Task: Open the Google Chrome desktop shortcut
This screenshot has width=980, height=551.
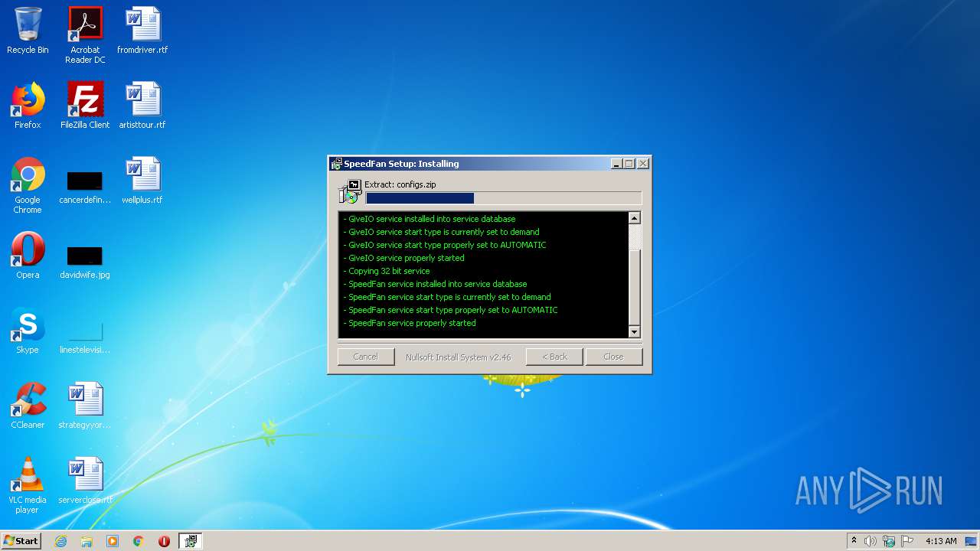Action: [x=28, y=185]
